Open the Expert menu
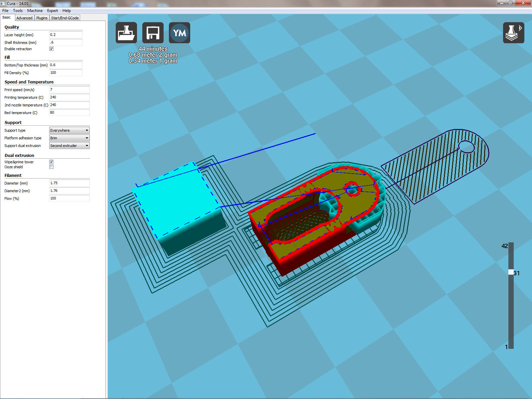The height and width of the screenshot is (399, 532). (52, 11)
